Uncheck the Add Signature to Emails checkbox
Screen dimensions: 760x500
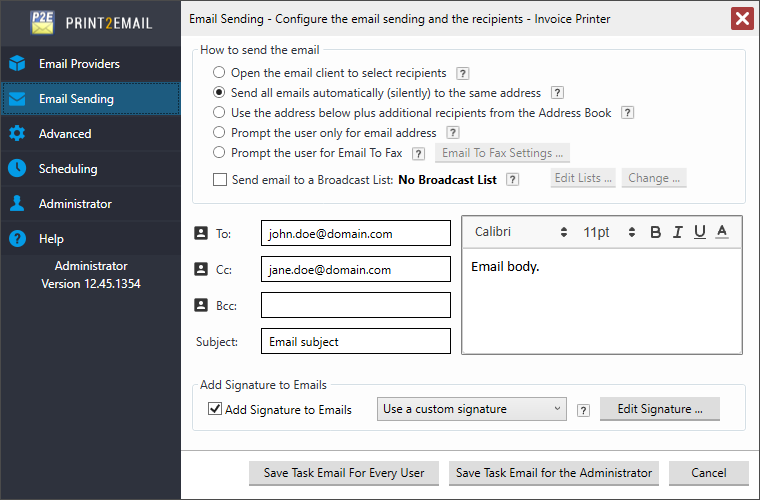(215, 409)
